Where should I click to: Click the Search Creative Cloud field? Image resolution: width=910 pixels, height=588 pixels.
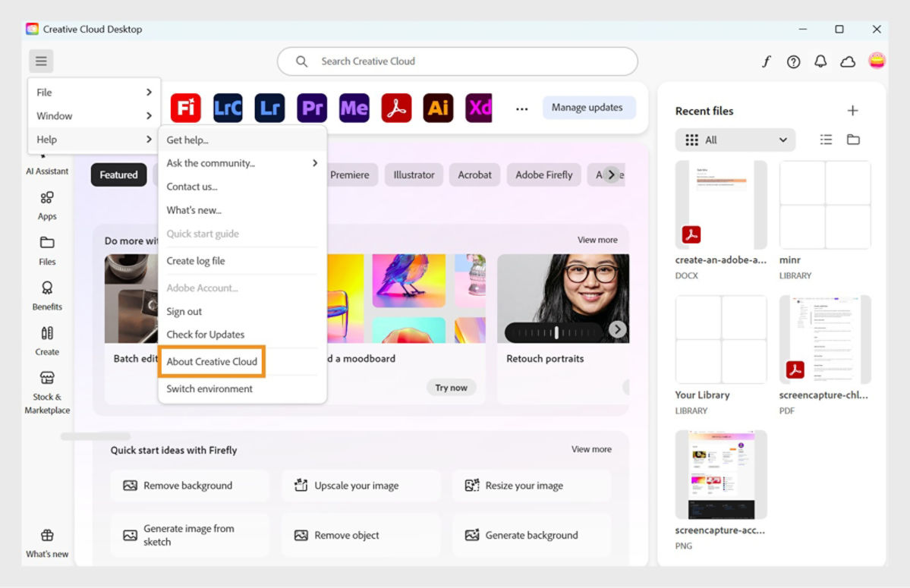coord(458,61)
